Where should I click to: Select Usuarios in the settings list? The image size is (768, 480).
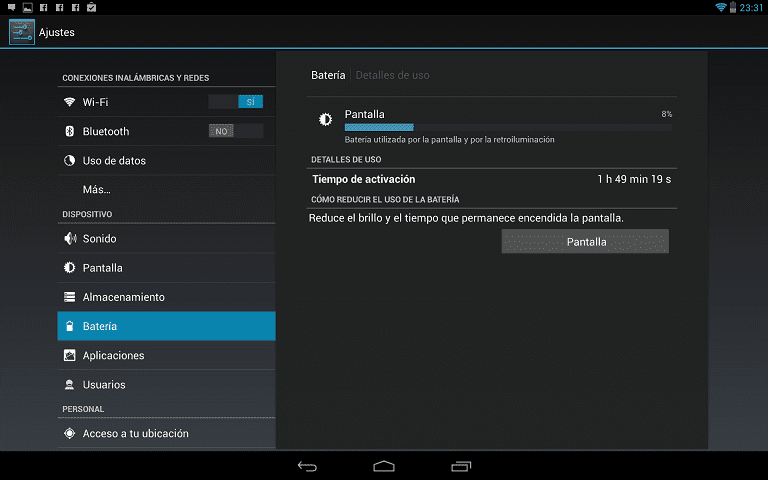167,384
